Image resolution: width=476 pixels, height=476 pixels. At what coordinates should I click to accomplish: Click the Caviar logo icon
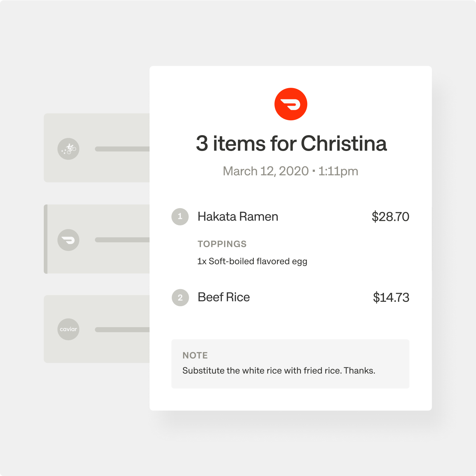tap(68, 329)
